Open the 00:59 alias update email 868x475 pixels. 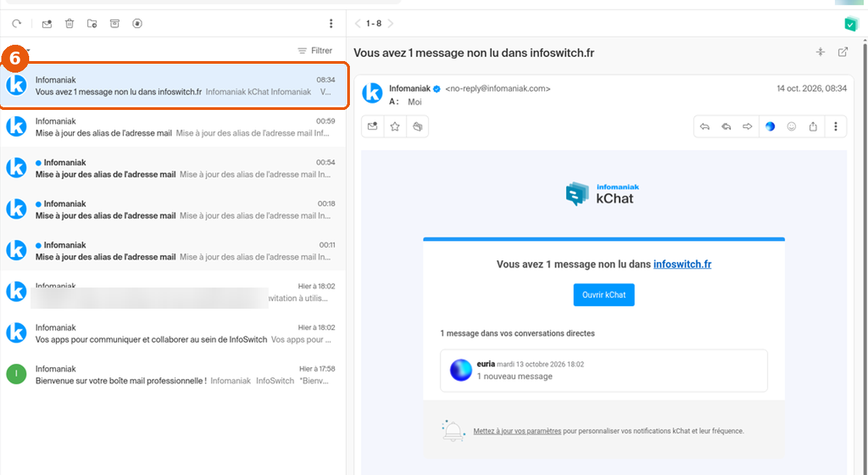click(x=173, y=127)
